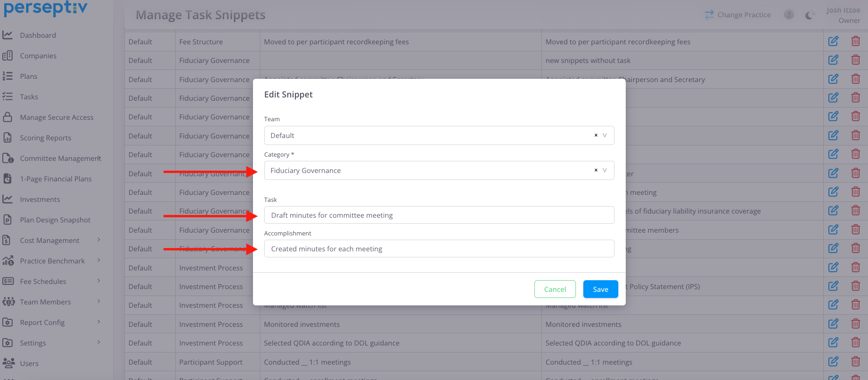Delete the Monitored investments snippet row
The width and height of the screenshot is (868, 380).
[855, 324]
